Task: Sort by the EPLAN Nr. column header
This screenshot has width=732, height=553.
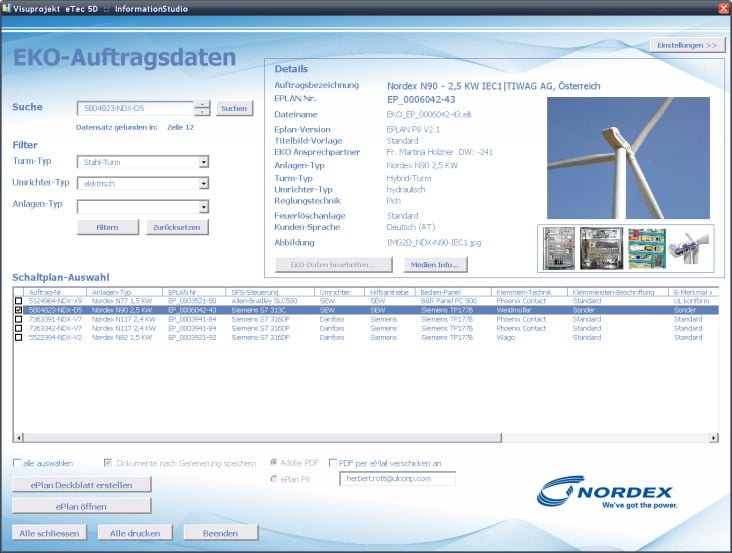Action: tap(194, 292)
